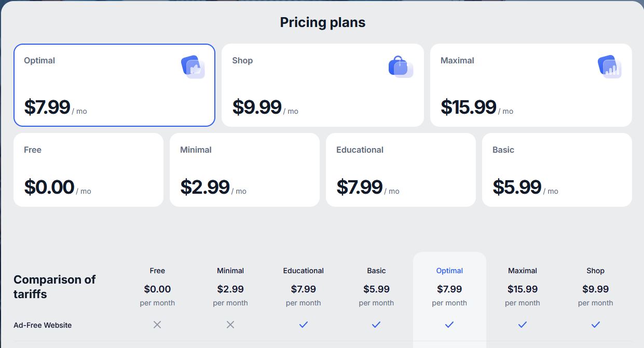Click the Ad-Free cross under Free column

157,325
